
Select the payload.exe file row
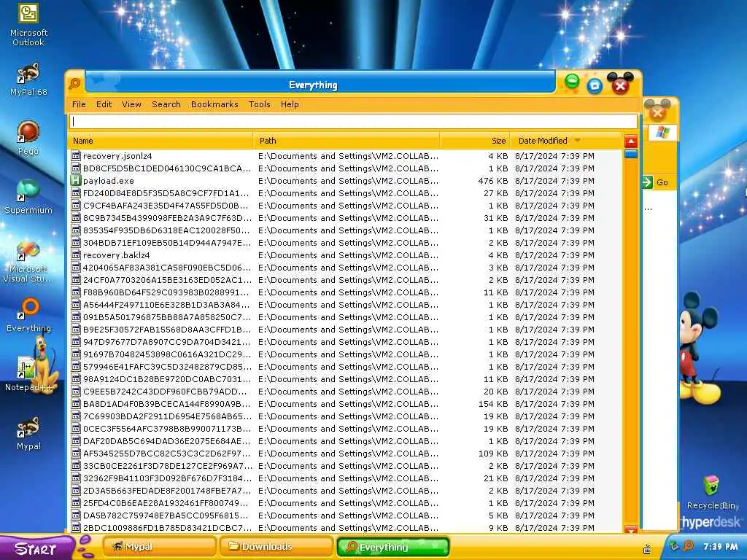(x=345, y=181)
